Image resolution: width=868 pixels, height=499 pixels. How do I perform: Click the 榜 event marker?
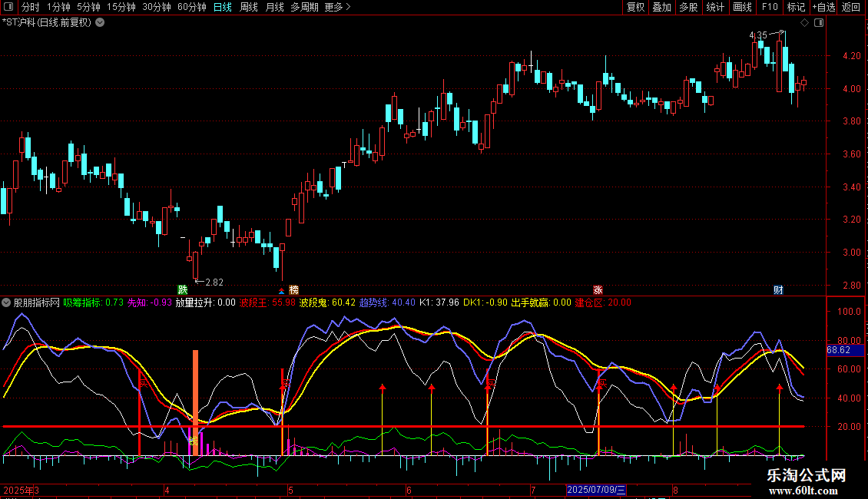293,290
